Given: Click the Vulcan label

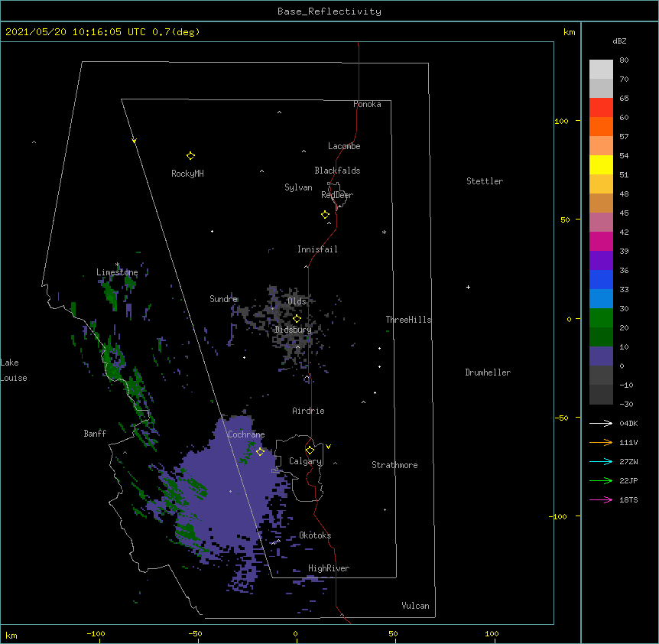Looking at the screenshot, I should coord(415,606).
